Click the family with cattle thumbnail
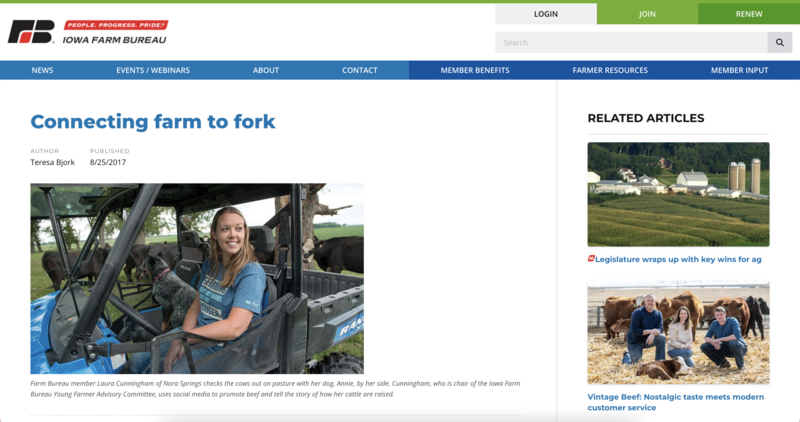 coord(679,332)
